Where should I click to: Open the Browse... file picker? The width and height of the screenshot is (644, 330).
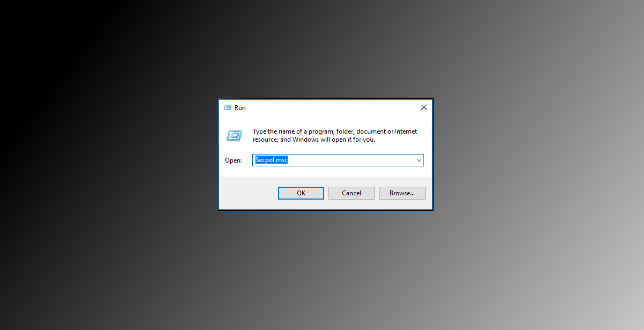[402, 193]
